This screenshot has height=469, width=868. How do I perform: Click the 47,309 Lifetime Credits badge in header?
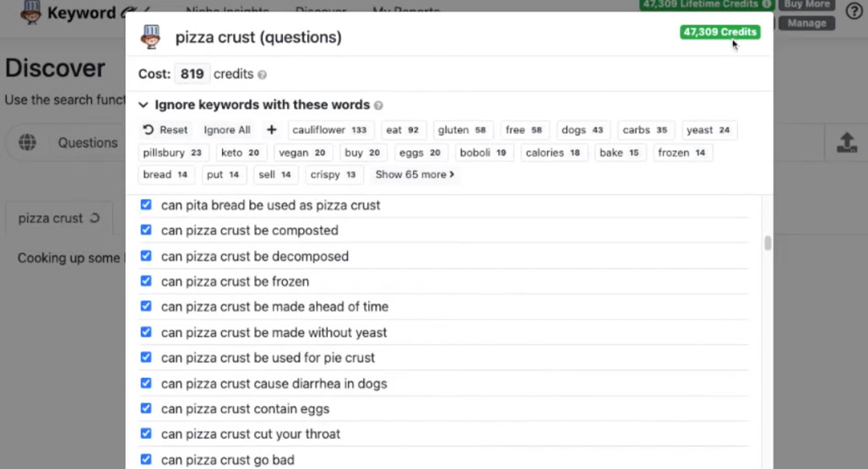(x=707, y=4)
